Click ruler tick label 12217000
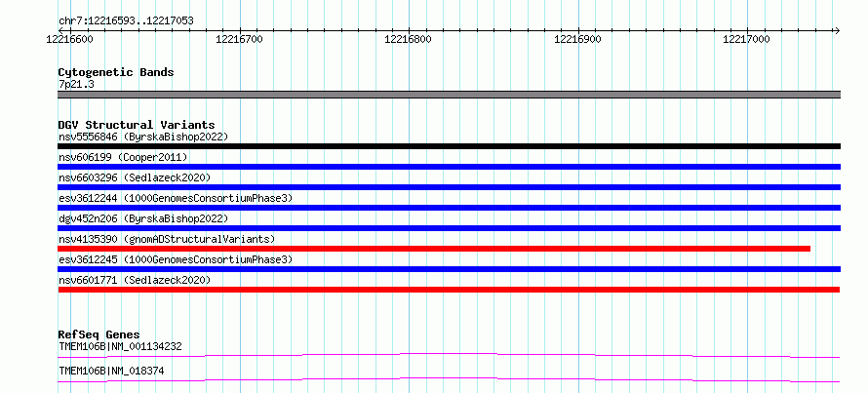Viewport: 868px width, 393px height. click(747, 39)
